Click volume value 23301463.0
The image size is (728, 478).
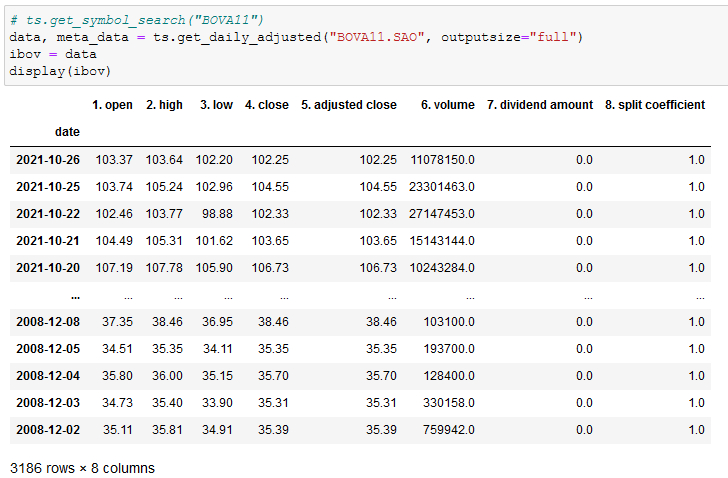click(442, 187)
